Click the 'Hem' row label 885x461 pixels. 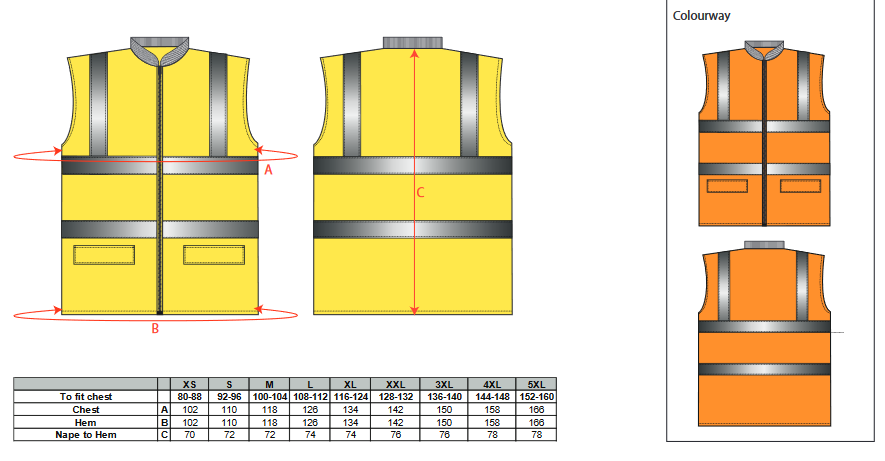pyautogui.click(x=86, y=423)
